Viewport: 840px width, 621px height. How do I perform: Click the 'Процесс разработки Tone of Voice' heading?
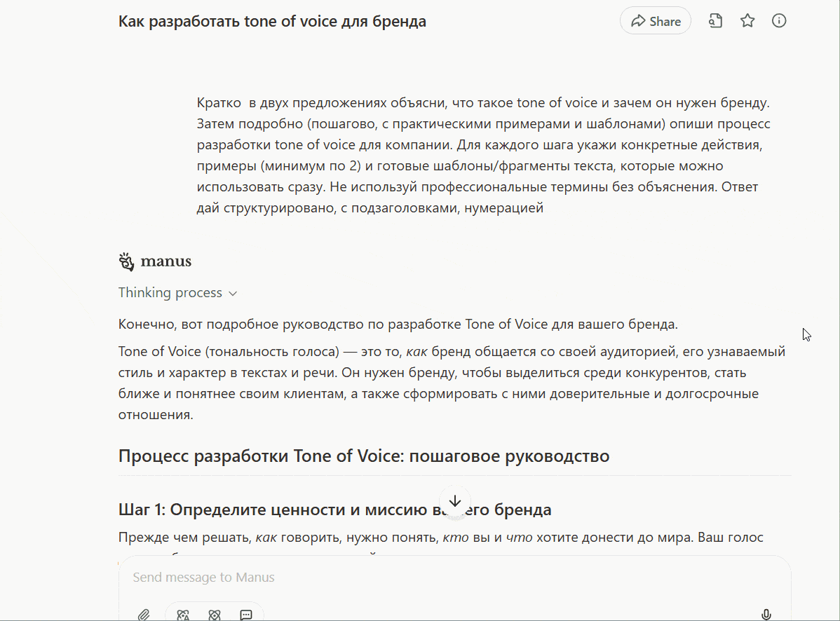[364, 456]
